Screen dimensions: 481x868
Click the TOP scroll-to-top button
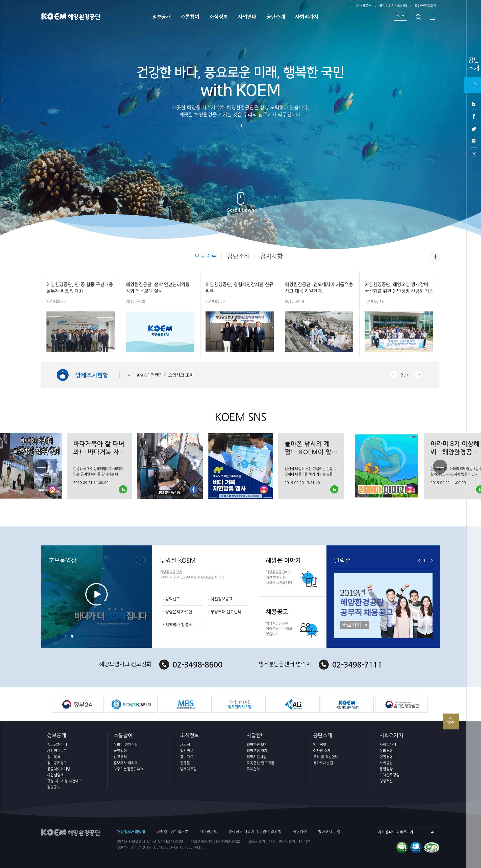[450, 721]
